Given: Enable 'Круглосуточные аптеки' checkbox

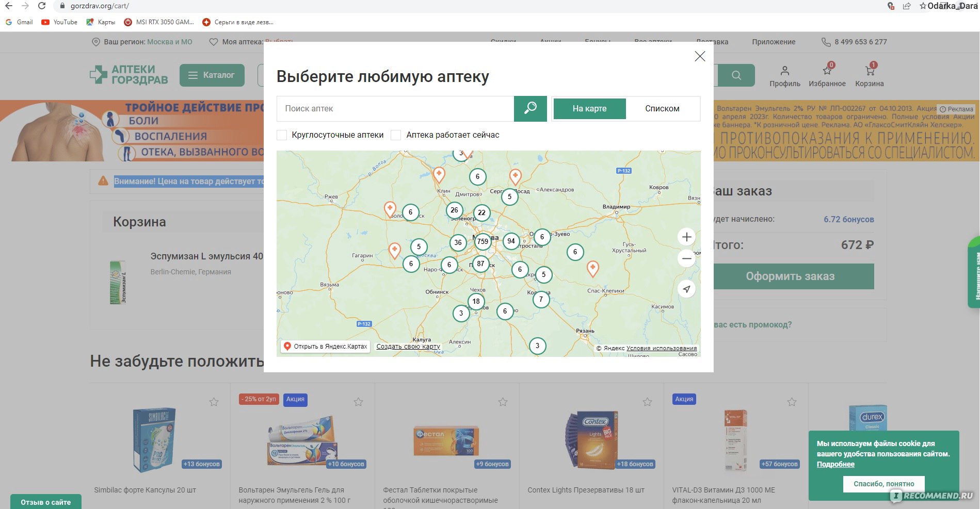Looking at the screenshot, I should pos(282,135).
